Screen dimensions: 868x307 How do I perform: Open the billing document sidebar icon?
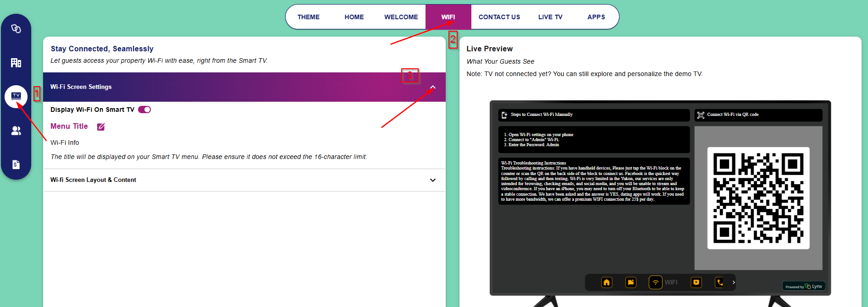(16, 164)
